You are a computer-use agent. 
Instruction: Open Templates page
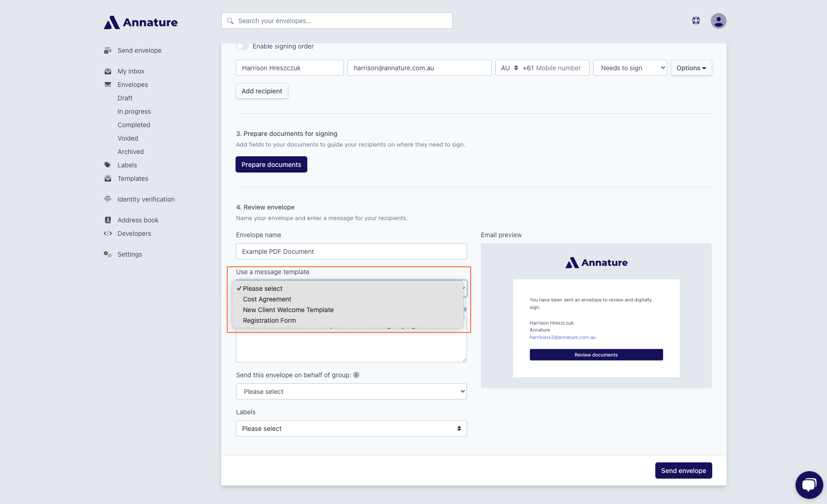[133, 178]
